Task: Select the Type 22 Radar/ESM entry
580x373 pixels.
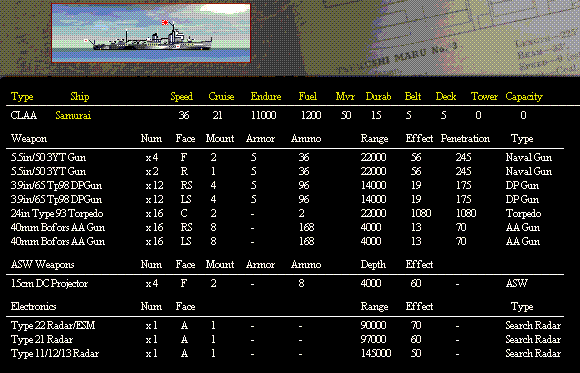Action: [53, 326]
